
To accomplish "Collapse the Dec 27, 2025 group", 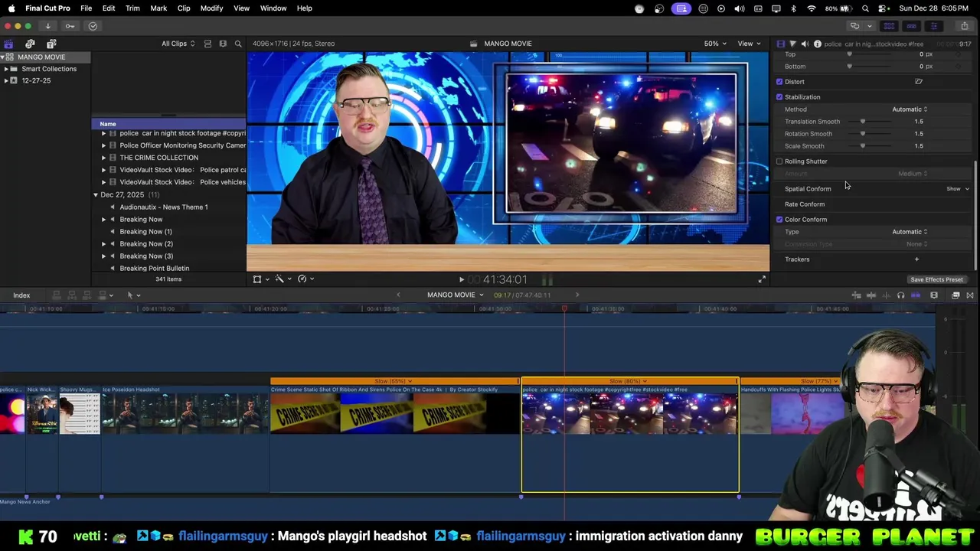I will (96, 195).
